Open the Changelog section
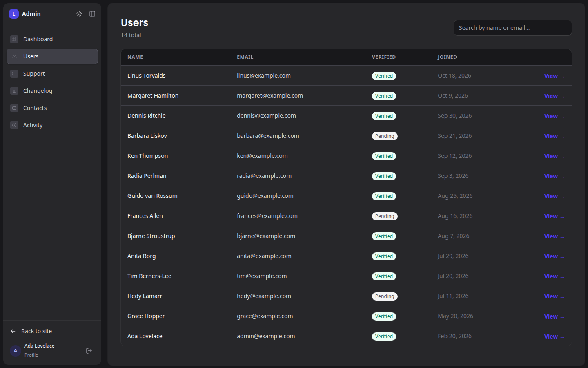 point(52,91)
